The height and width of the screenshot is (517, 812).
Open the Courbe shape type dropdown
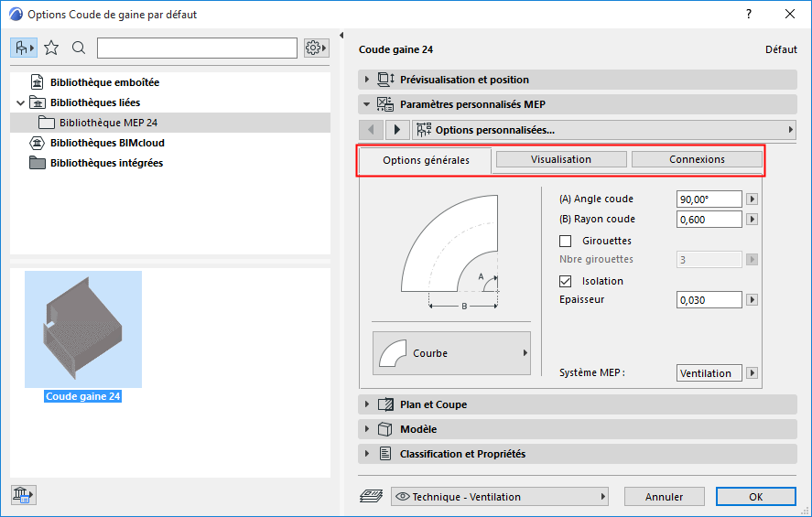451,353
